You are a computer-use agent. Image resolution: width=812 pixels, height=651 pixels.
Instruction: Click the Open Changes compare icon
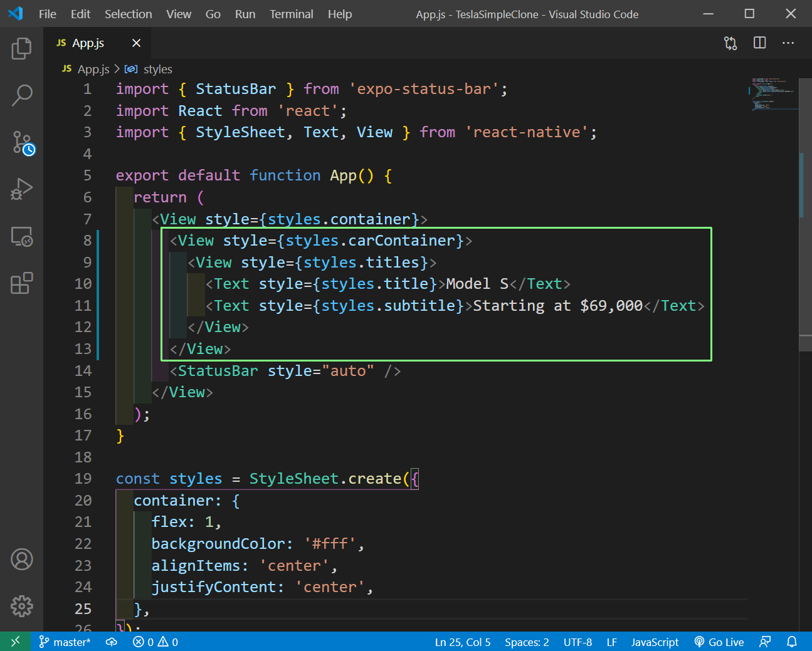point(730,43)
